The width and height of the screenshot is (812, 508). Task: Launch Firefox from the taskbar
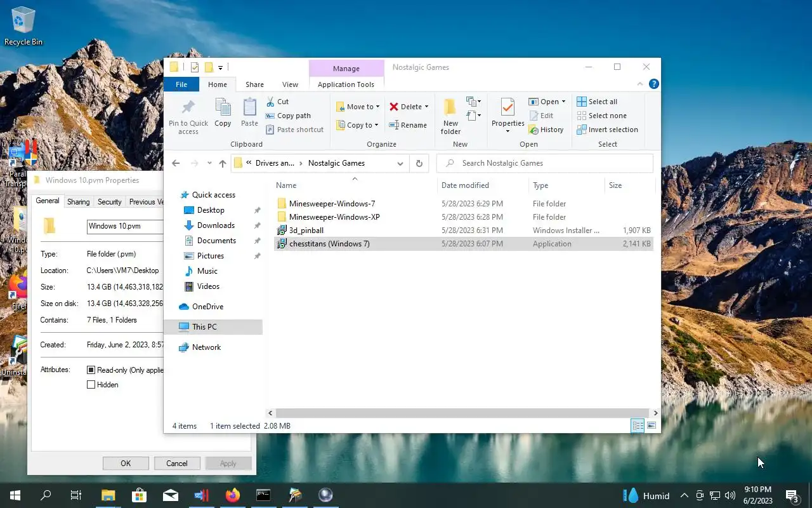[233, 495]
